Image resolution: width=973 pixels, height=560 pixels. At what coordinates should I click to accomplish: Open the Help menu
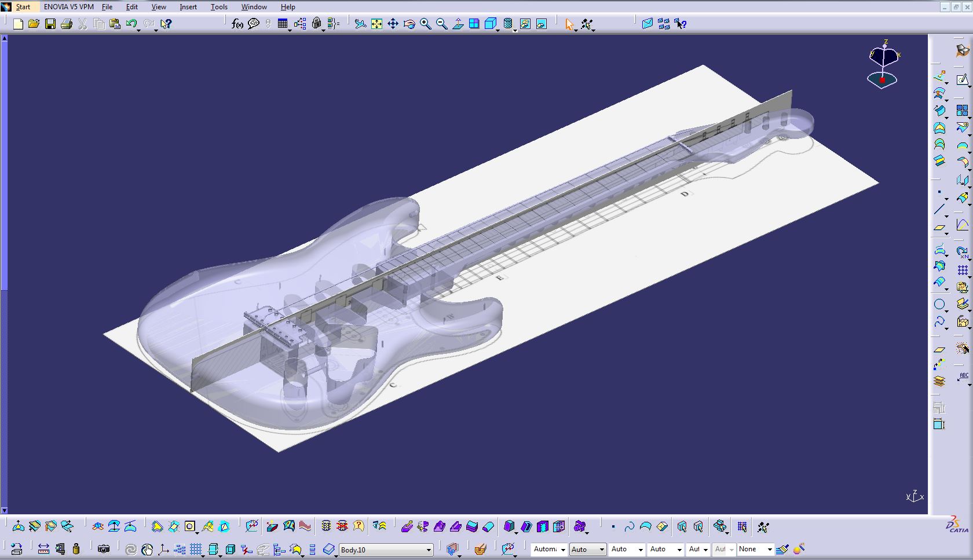[288, 7]
